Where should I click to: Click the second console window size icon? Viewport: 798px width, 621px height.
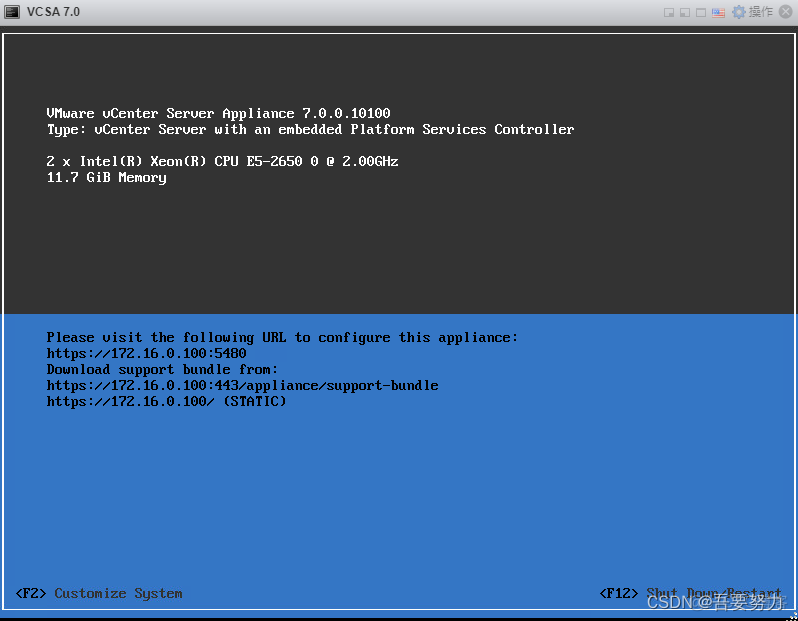pos(685,13)
